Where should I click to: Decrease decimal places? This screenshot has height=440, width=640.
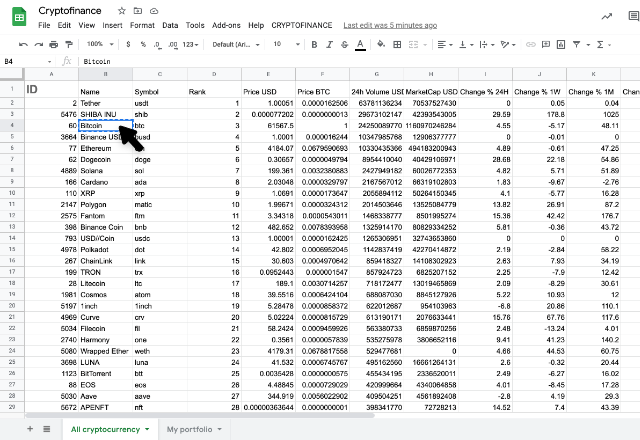click(158, 44)
